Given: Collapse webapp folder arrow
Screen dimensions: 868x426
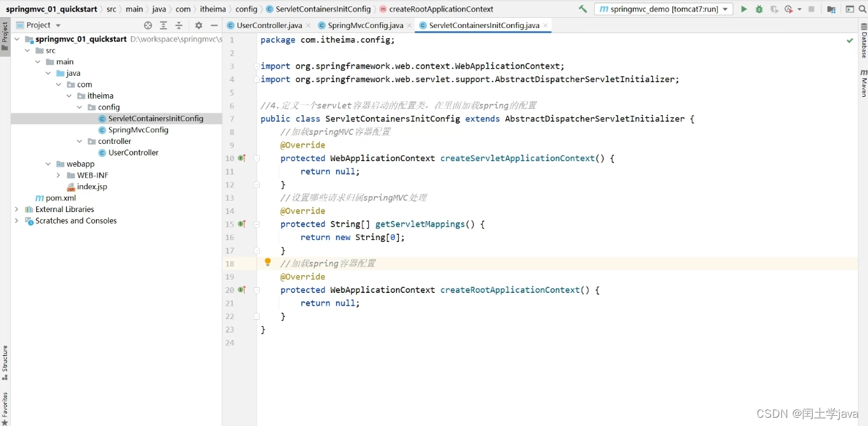Looking at the screenshot, I should [48, 164].
